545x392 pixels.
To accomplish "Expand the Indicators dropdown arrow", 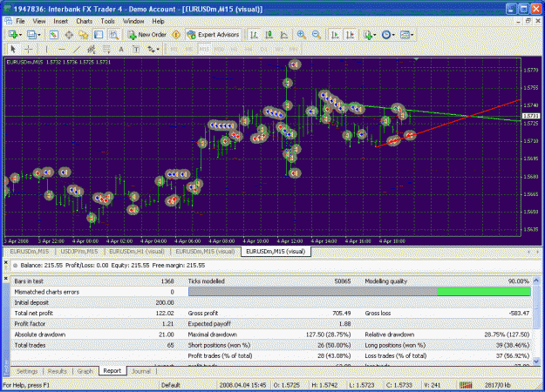I will tap(375, 35).
